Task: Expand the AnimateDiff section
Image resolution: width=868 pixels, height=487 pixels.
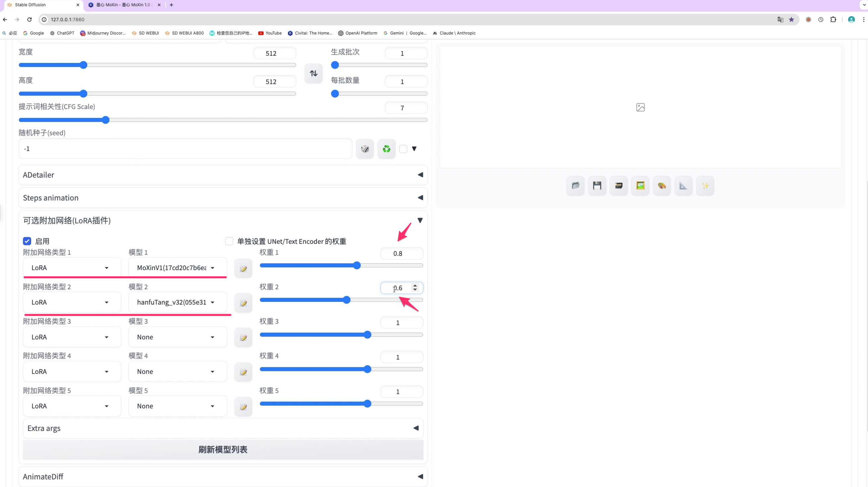Action: pyautogui.click(x=223, y=476)
